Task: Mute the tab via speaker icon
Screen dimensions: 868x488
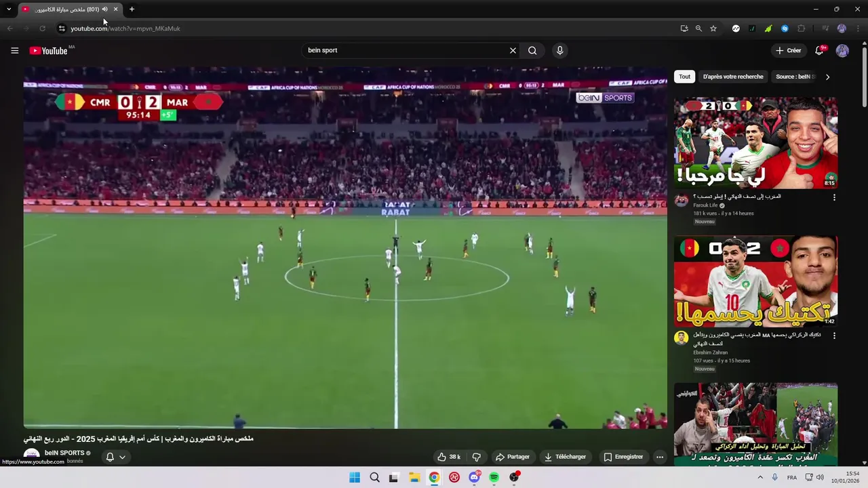Action: coord(104,9)
